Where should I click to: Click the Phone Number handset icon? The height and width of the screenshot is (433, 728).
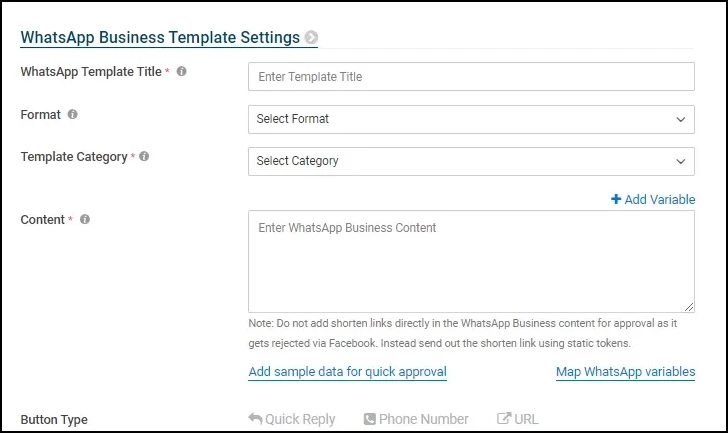370,419
